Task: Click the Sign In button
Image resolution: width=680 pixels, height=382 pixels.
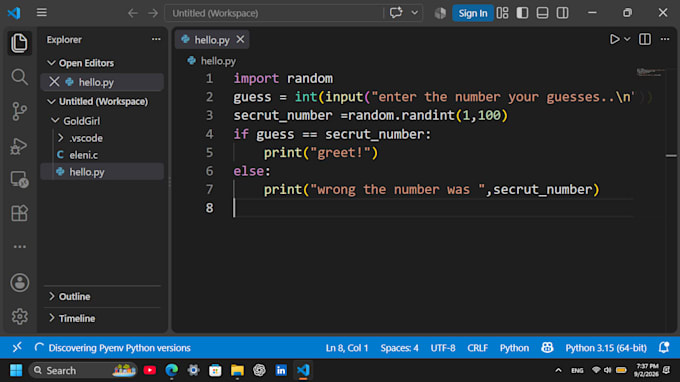Action: pos(473,13)
